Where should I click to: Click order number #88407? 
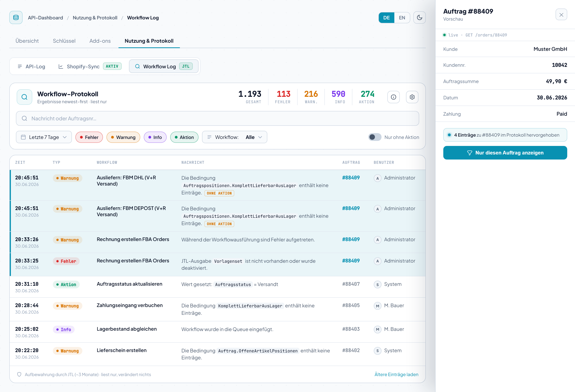pyautogui.click(x=351, y=284)
